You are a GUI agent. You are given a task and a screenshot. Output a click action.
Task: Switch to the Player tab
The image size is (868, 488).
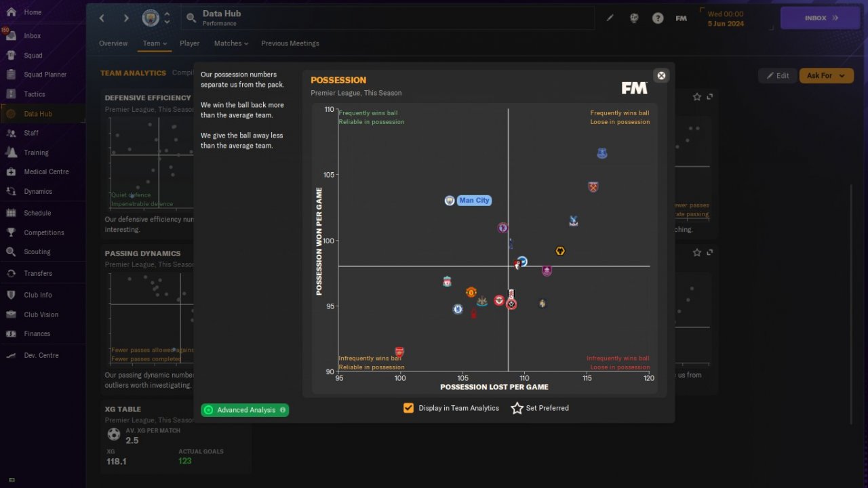click(190, 43)
